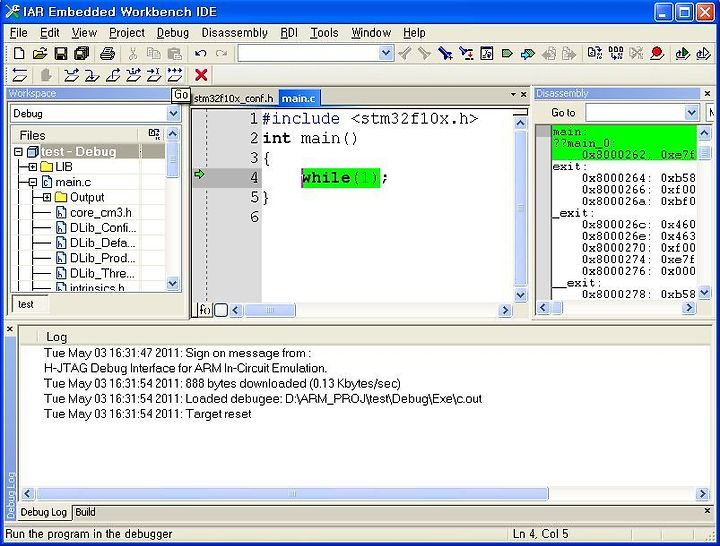
Task: Click the Next Statement debug icon
Action: coord(134,75)
